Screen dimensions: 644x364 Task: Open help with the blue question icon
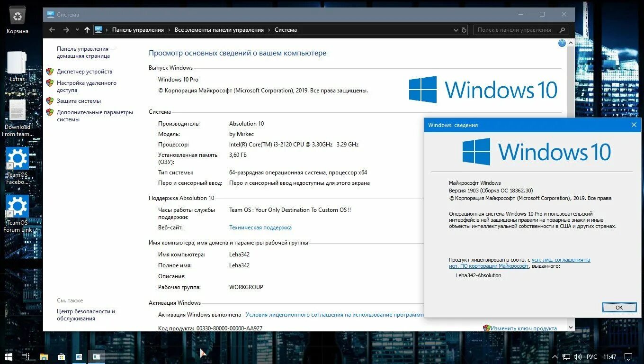click(562, 43)
